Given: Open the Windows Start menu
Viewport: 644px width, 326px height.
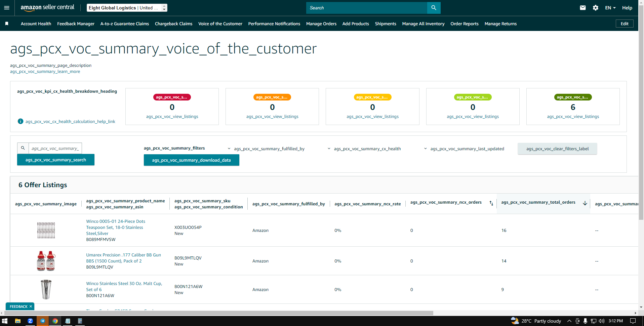Looking at the screenshot, I should (5, 321).
